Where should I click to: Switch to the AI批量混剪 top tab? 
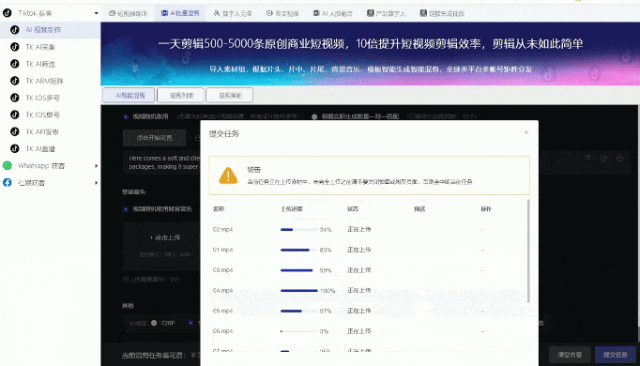(180, 13)
